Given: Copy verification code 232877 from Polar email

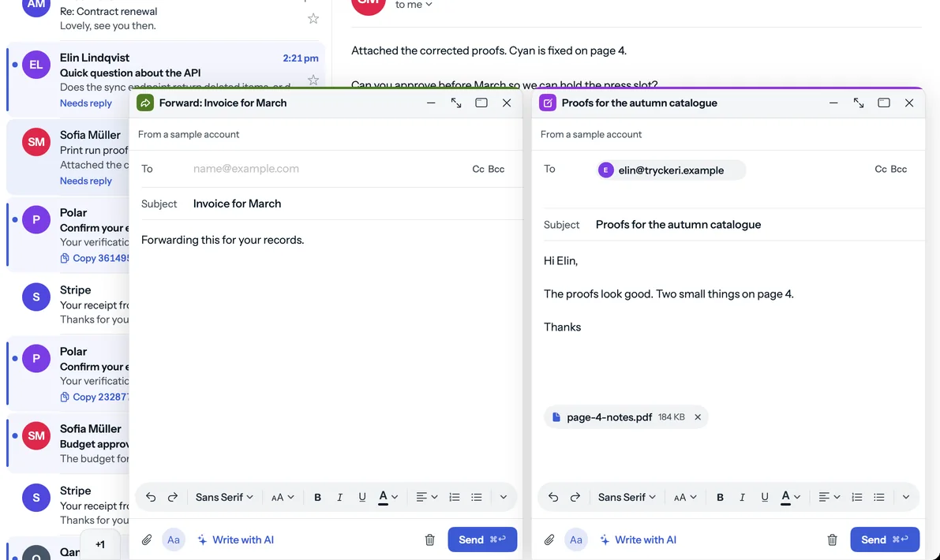Looking at the screenshot, I should pos(94,397).
